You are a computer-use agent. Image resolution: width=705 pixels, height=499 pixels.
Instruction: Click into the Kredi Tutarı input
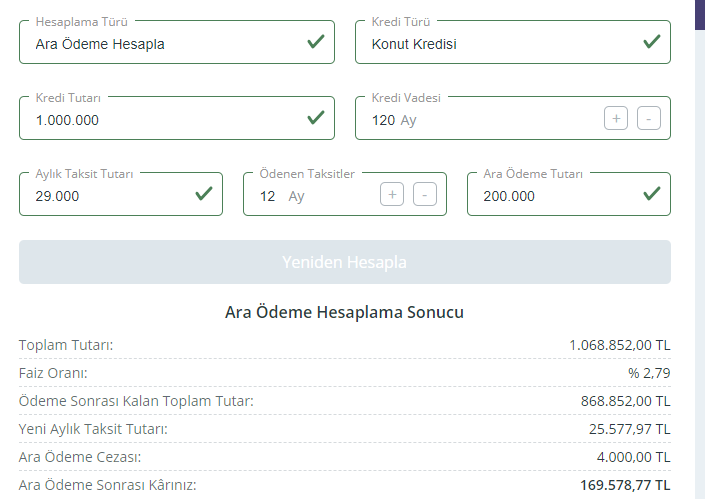pos(160,120)
